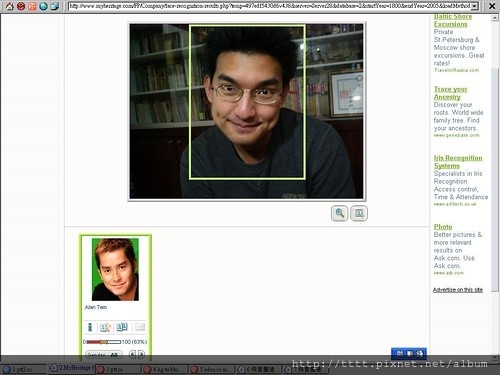Click the book icon under Alan Tam

coord(122,327)
